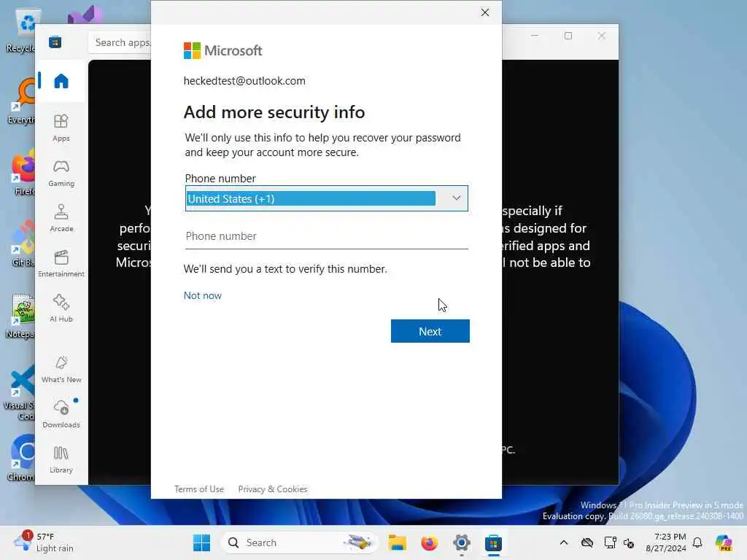Screen dimensions: 747x560
Task: Open AI Hub in Store sidebar
Action: point(61,308)
